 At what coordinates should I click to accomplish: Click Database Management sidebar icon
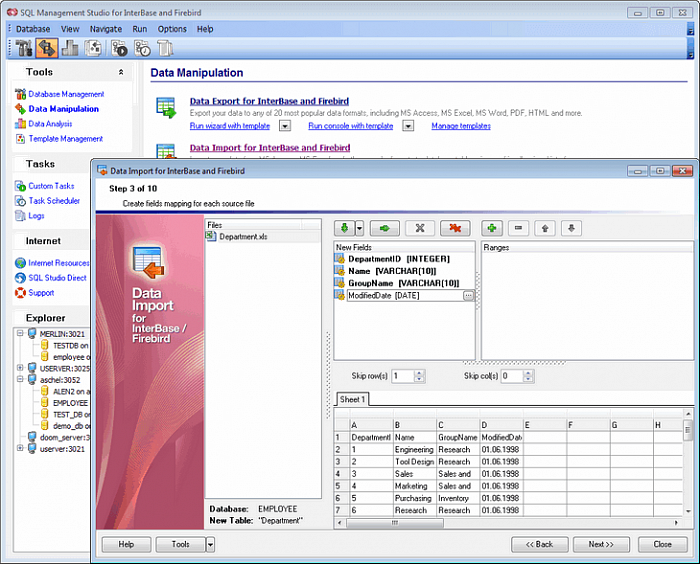[x=21, y=94]
